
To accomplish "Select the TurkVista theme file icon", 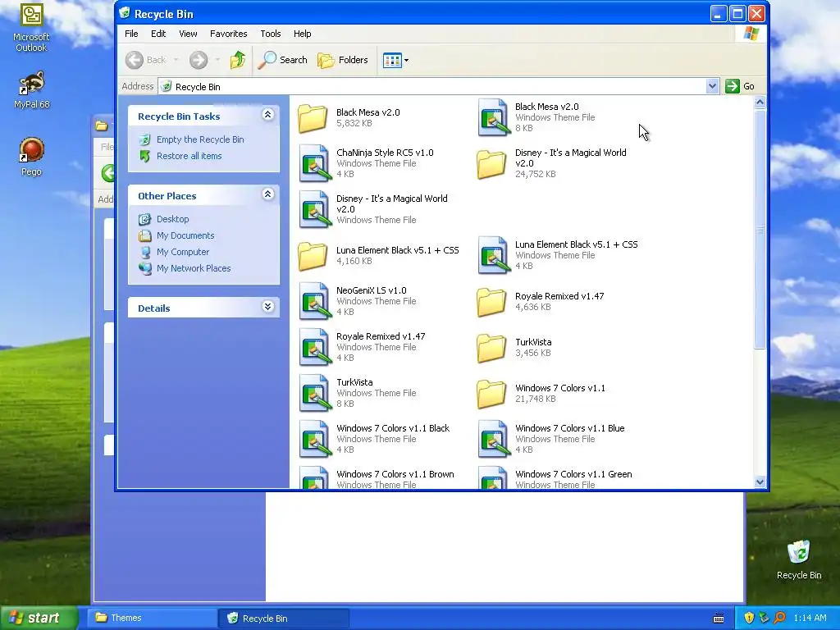I will [314, 393].
